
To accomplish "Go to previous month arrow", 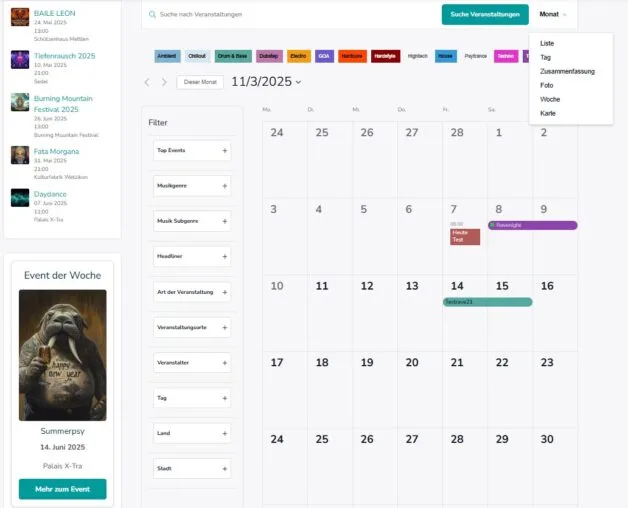I will 147,82.
